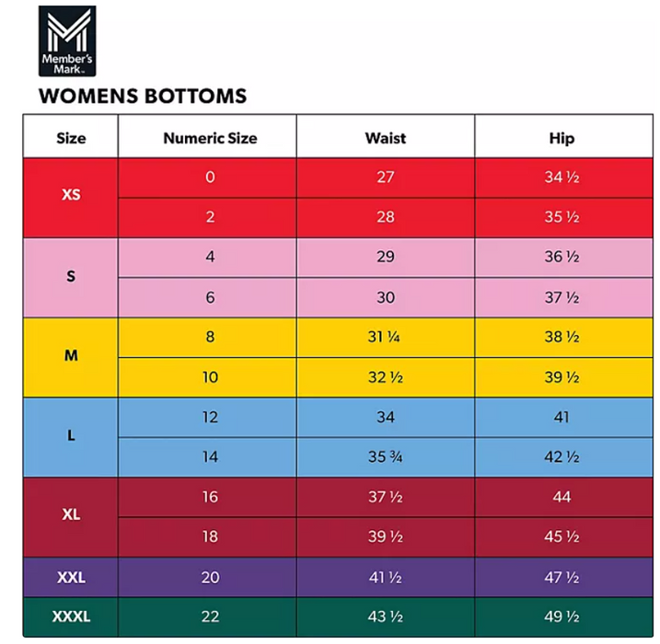Select the Size column header
The width and height of the screenshot is (660, 644).
[x=71, y=138]
